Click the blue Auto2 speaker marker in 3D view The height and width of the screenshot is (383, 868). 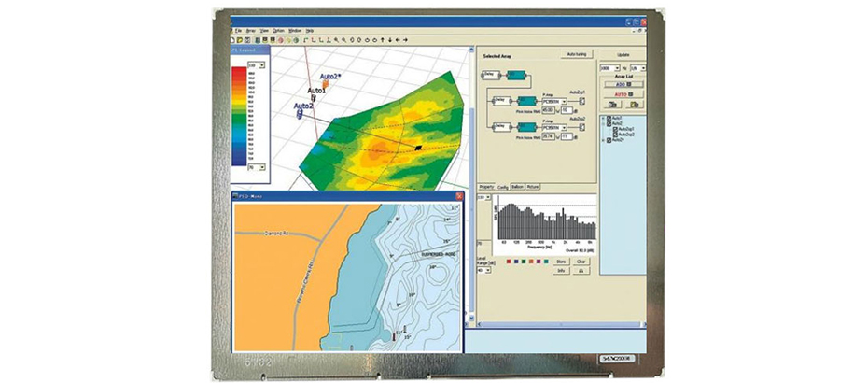(x=300, y=114)
